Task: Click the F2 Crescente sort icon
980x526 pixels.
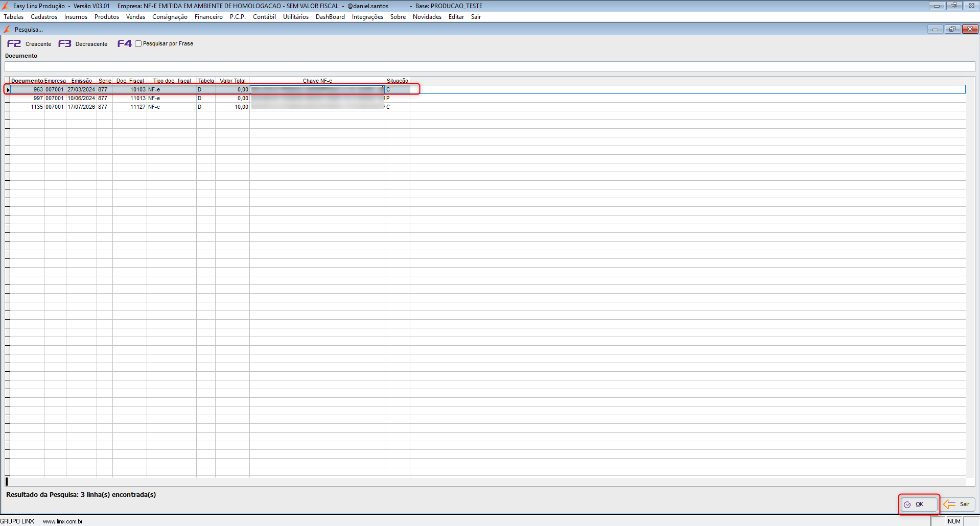Action: click(x=14, y=43)
